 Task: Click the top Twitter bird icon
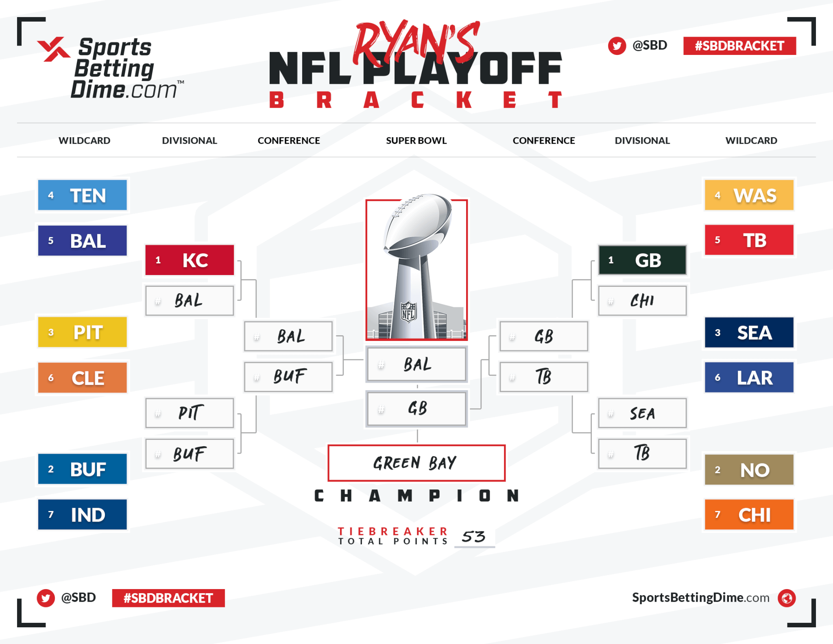617,46
